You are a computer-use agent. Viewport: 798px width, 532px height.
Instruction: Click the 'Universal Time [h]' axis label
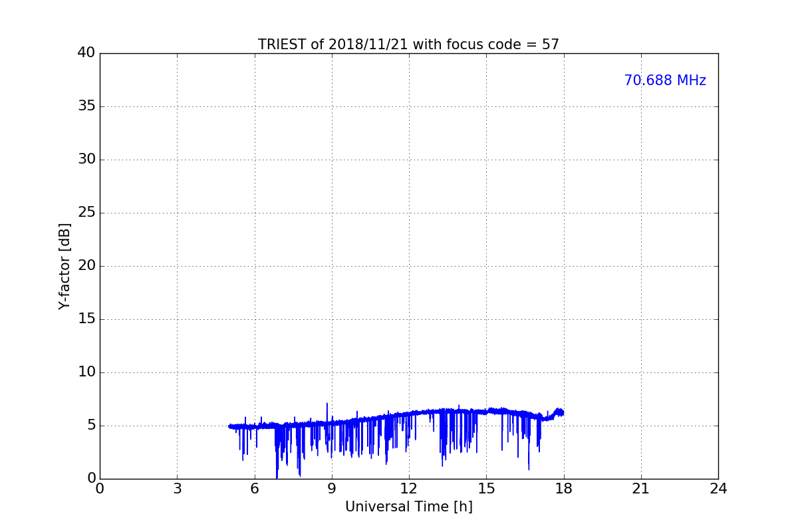[408, 507]
